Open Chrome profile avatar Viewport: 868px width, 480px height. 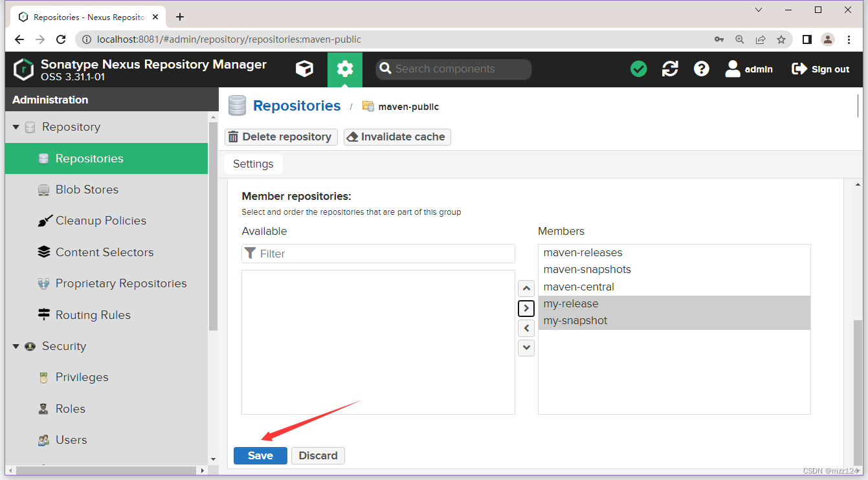828,39
